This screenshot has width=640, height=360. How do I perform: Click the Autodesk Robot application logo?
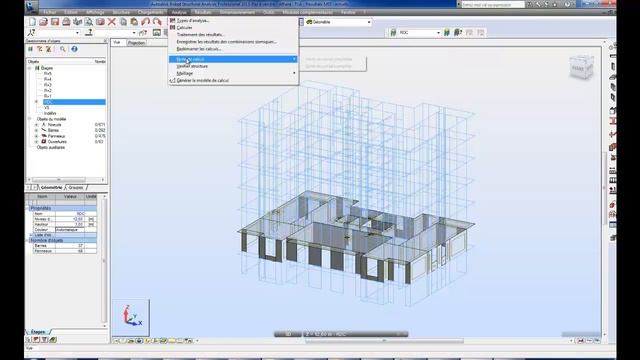[x=31, y=7]
